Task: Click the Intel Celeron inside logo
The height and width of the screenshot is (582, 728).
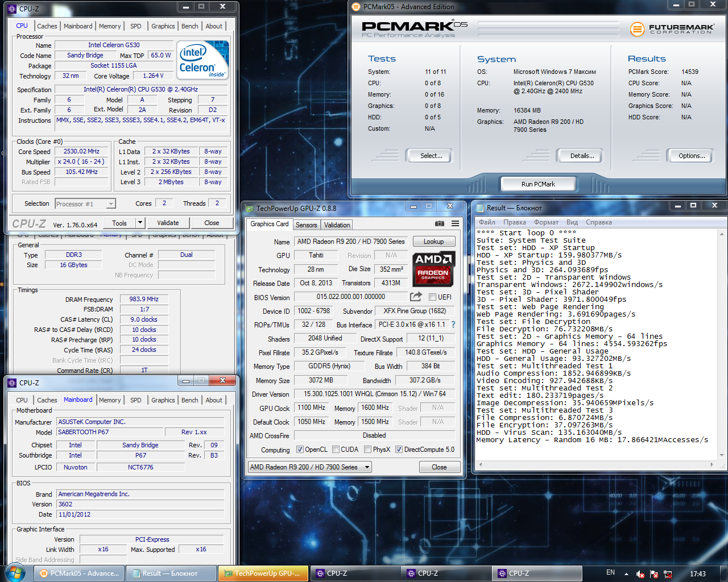Action: tap(202, 60)
